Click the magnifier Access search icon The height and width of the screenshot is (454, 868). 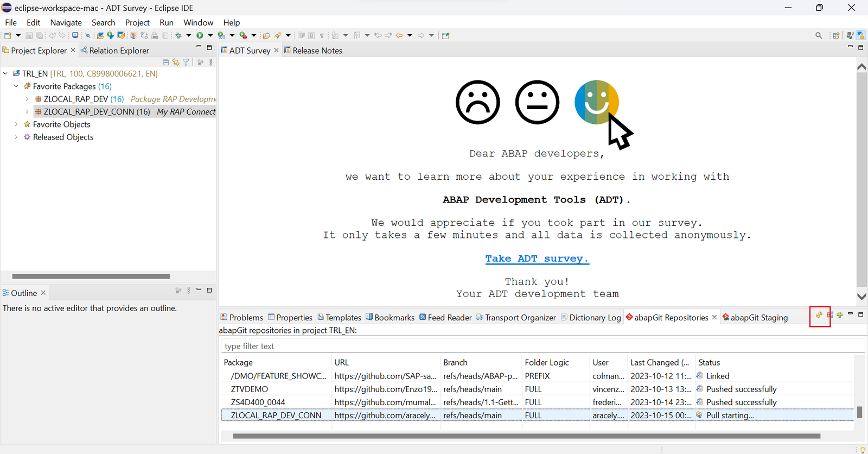coord(819,35)
